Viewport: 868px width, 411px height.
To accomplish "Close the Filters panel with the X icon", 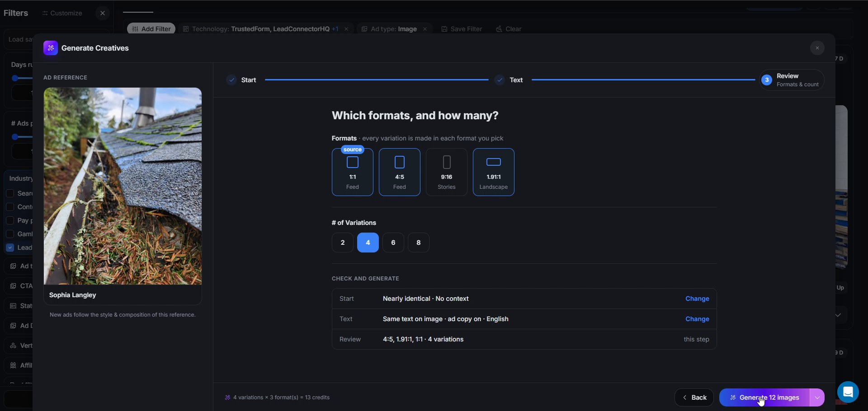I will click(x=103, y=13).
